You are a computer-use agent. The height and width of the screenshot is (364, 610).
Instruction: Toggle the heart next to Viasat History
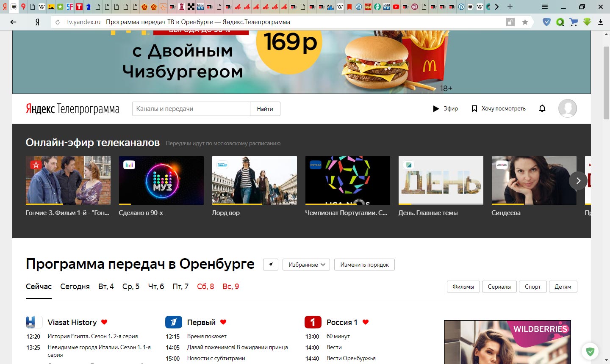point(104,322)
